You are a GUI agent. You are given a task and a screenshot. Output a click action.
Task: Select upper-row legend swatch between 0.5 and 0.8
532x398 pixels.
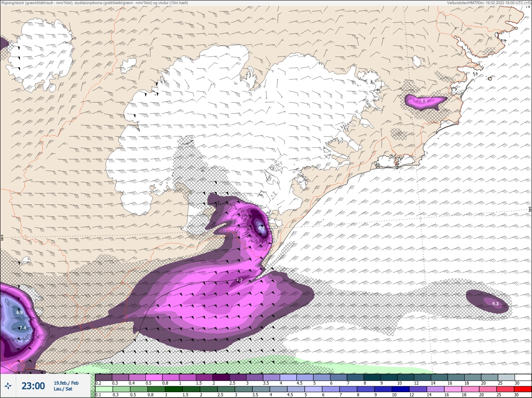[x=154, y=378]
